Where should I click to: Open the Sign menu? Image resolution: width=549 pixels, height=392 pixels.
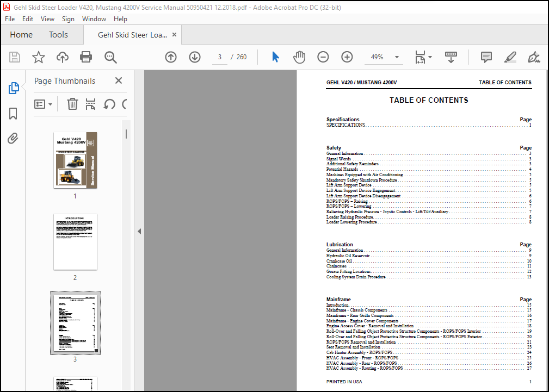[x=68, y=19]
